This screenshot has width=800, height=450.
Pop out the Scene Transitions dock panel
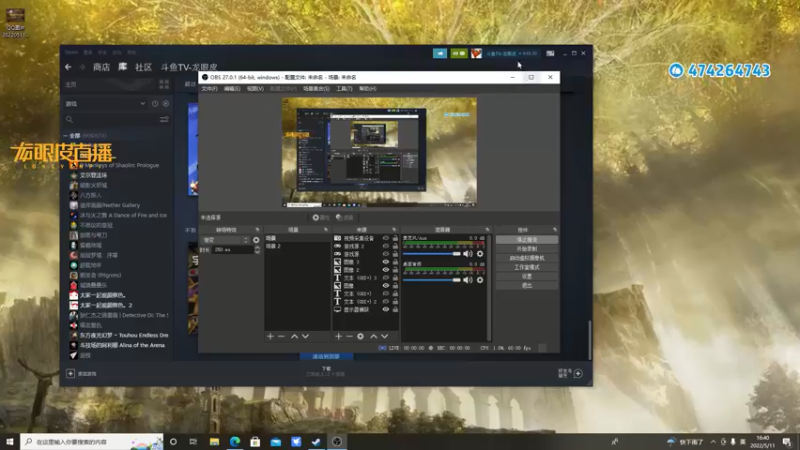pos(257,230)
